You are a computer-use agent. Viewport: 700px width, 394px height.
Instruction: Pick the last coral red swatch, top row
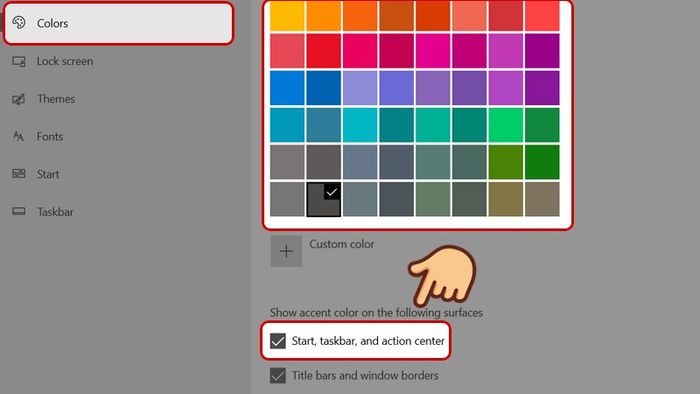click(542, 16)
